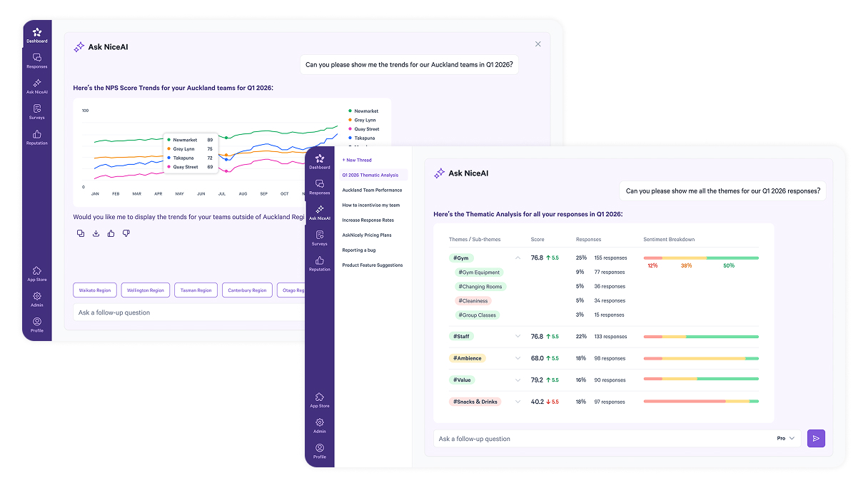Switch to the Auckland Team Performance thread
This screenshot has width=868, height=488.
click(372, 190)
